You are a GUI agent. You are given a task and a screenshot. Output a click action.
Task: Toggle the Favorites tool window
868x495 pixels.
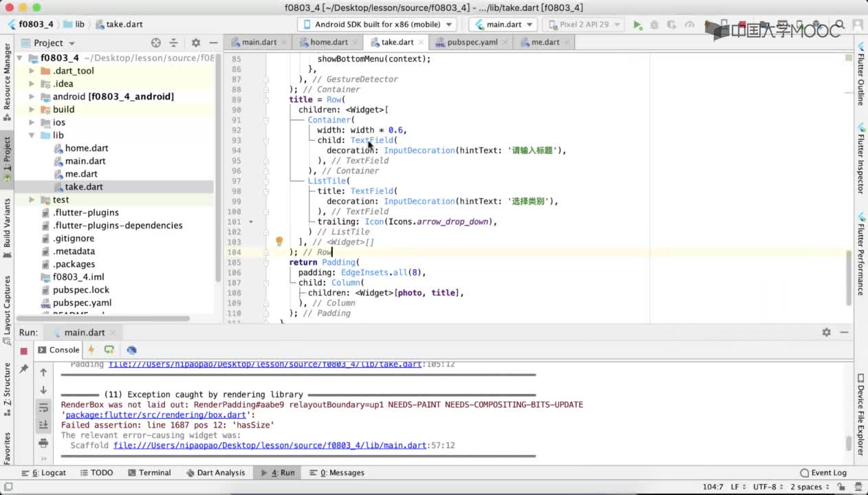pos(7,448)
